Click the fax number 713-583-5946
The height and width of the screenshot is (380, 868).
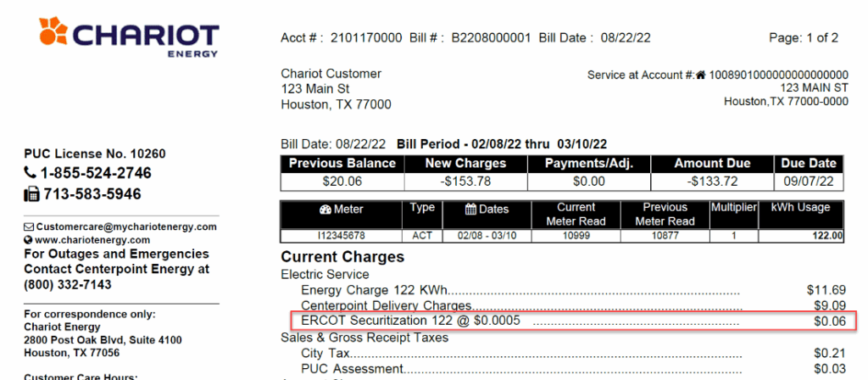[92, 194]
